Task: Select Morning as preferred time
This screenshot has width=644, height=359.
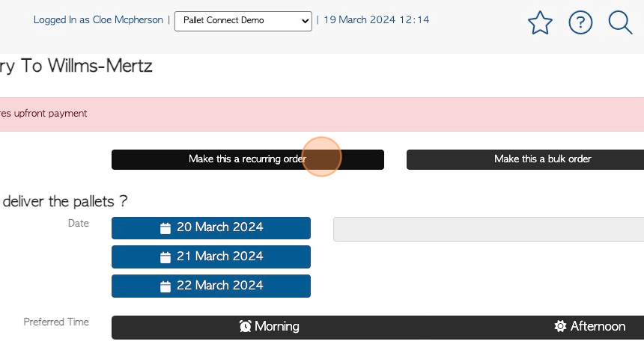Action: coord(270,327)
